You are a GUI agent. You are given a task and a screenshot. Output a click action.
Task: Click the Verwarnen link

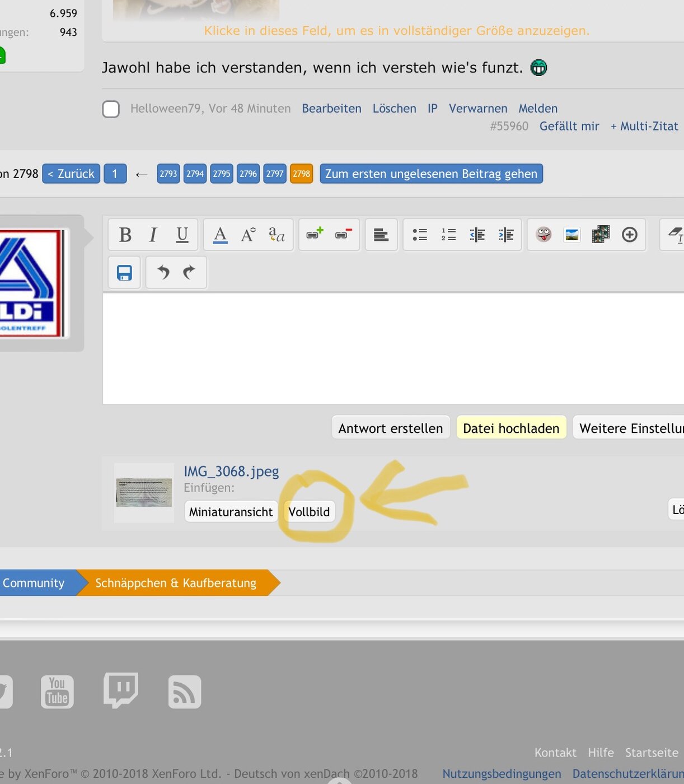coord(478,108)
